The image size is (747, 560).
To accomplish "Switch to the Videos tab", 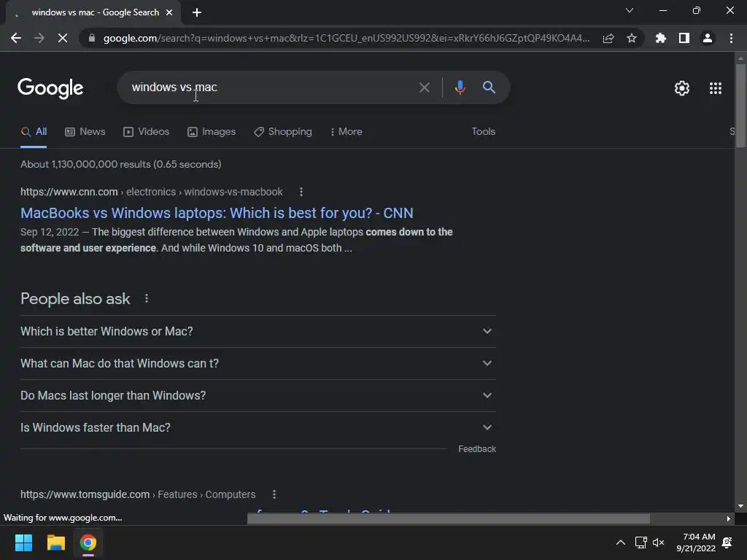I will 146,131.
